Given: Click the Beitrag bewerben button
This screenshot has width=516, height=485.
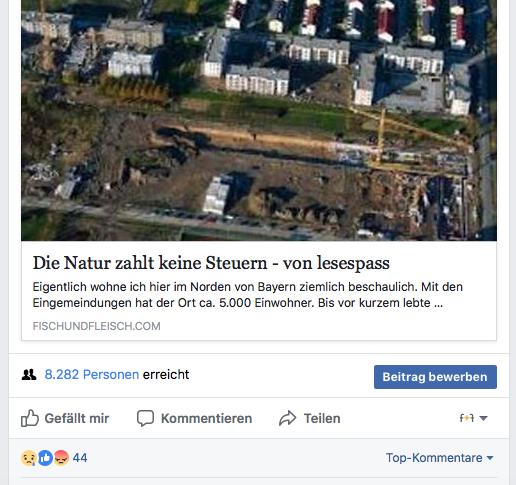Looking at the screenshot, I should (435, 377).
